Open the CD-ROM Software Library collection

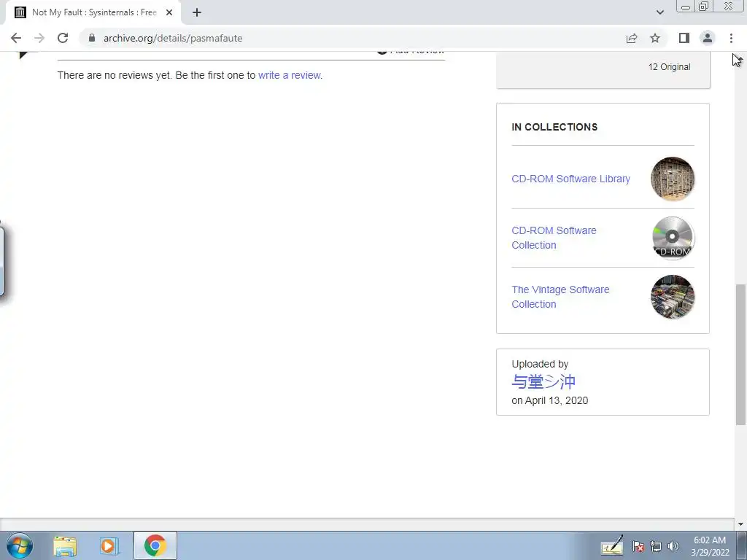pos(570,179)
